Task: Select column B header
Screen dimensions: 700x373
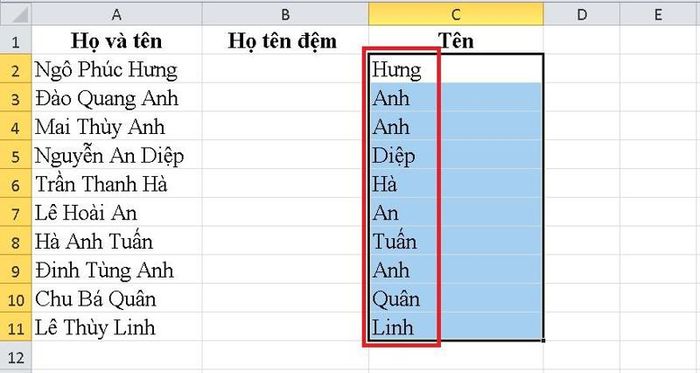Action: [285, 14]
